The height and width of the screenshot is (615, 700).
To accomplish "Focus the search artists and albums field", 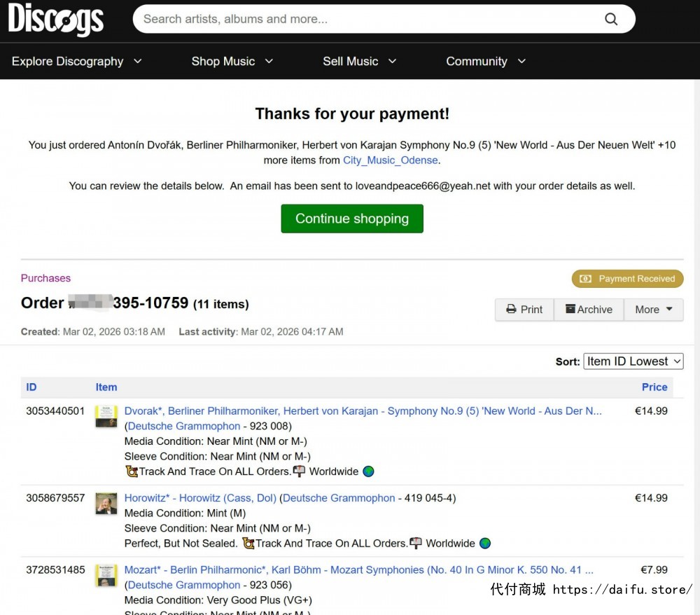I will [x=364, y=20].
